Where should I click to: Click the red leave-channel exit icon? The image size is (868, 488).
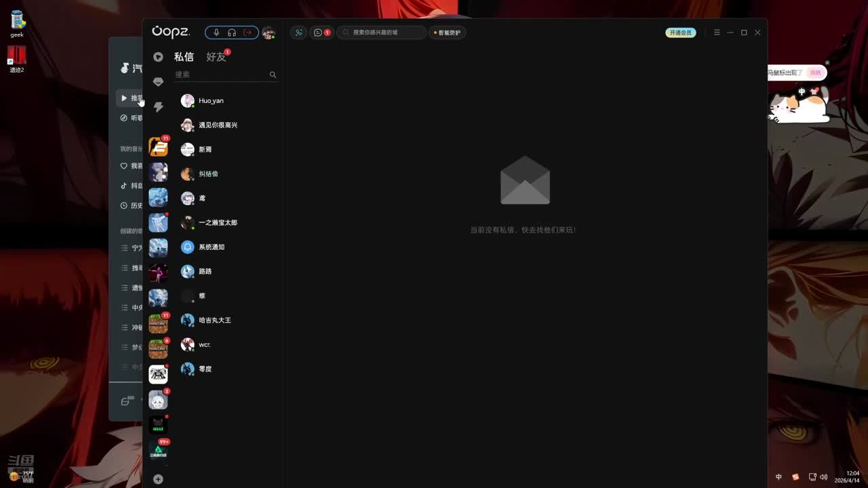(248, 33)
